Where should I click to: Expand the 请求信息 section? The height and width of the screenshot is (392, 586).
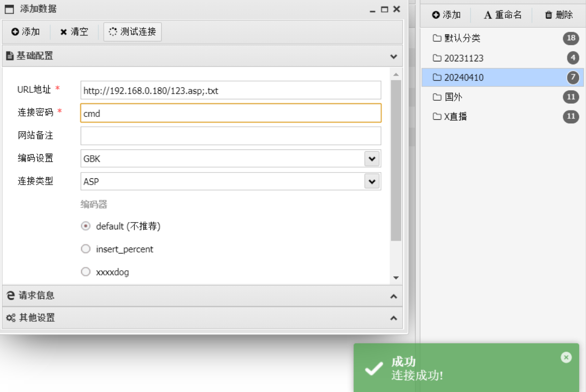tap(393, 296)
